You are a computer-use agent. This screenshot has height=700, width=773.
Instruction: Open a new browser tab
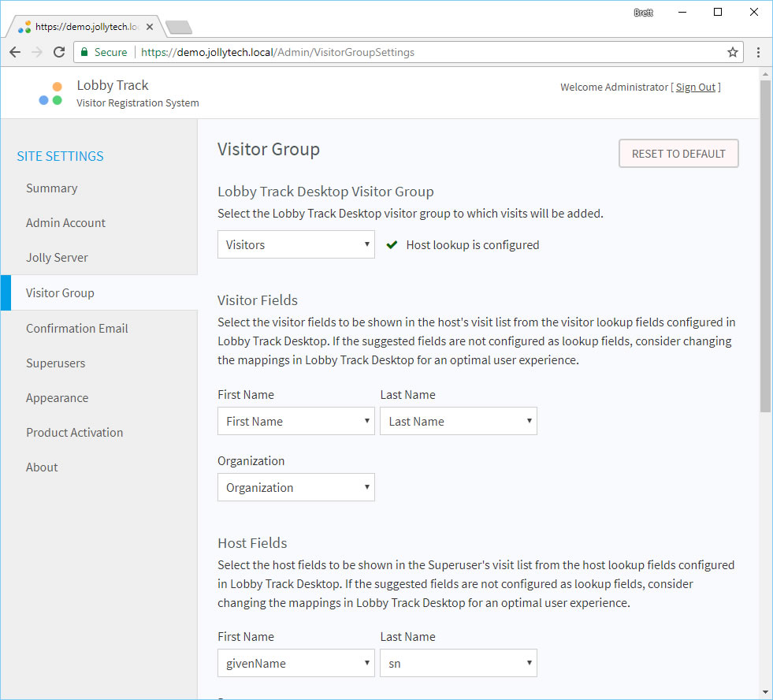click(178, 27)
